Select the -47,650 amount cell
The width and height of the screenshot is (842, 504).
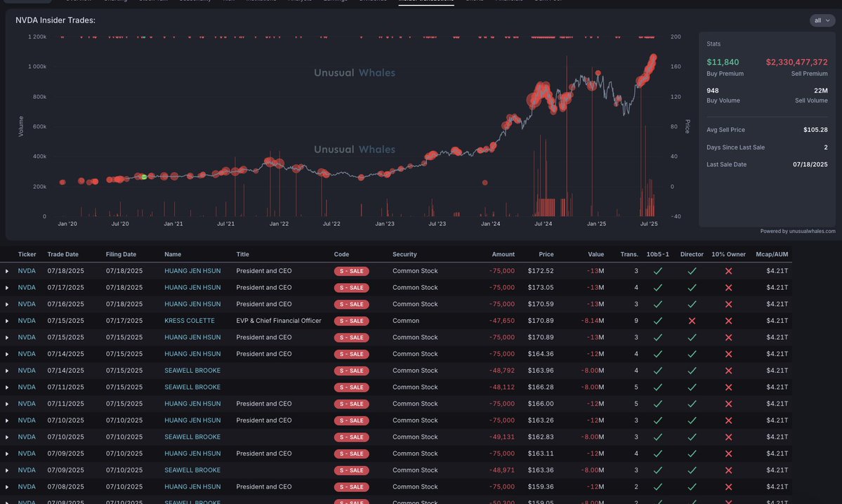click(501, 321)
